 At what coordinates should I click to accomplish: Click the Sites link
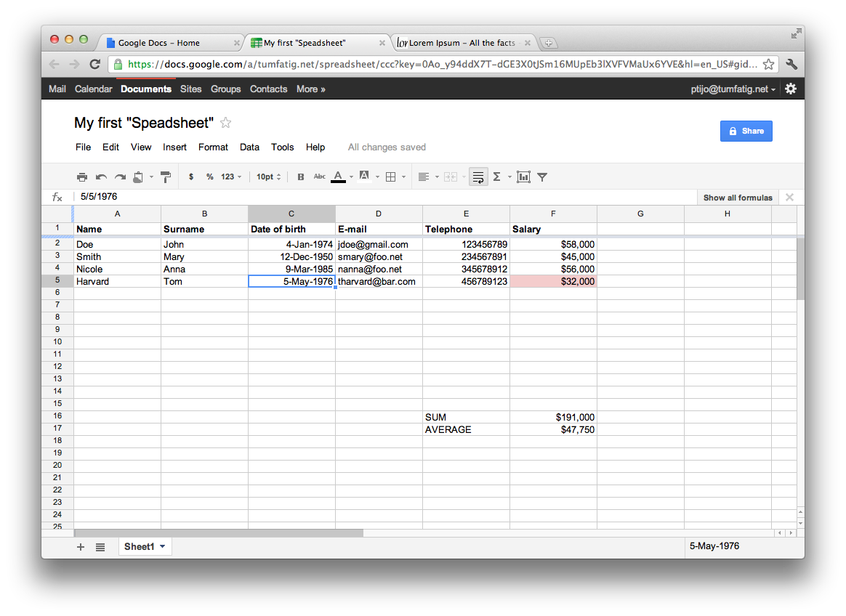191,89
